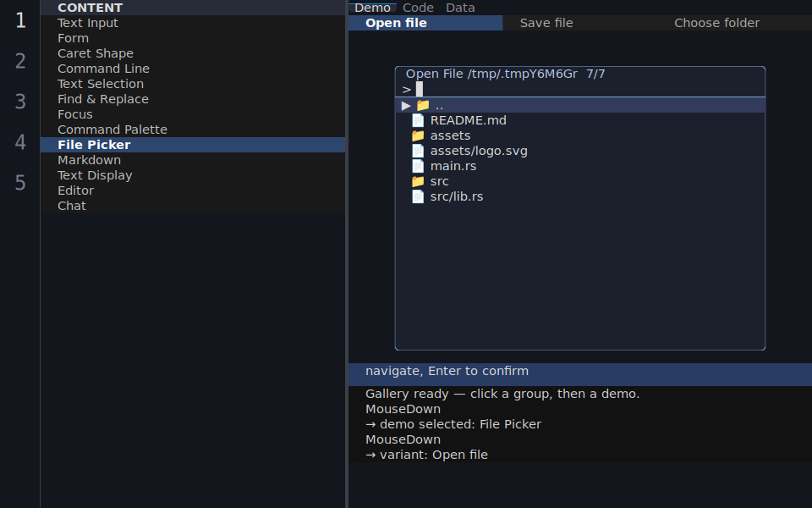Click the README.md file name
The height and width of the screenshot is (508, 812).
point(468,120)
